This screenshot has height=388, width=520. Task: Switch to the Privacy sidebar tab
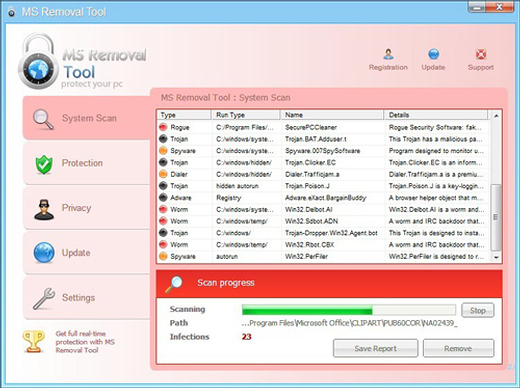click(x=86, y=208)
